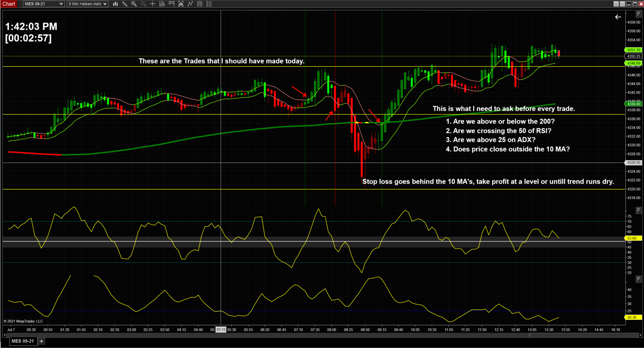Screen dimensions: 644x348
Task: Click the second gray link square
Action: (622, 4)
